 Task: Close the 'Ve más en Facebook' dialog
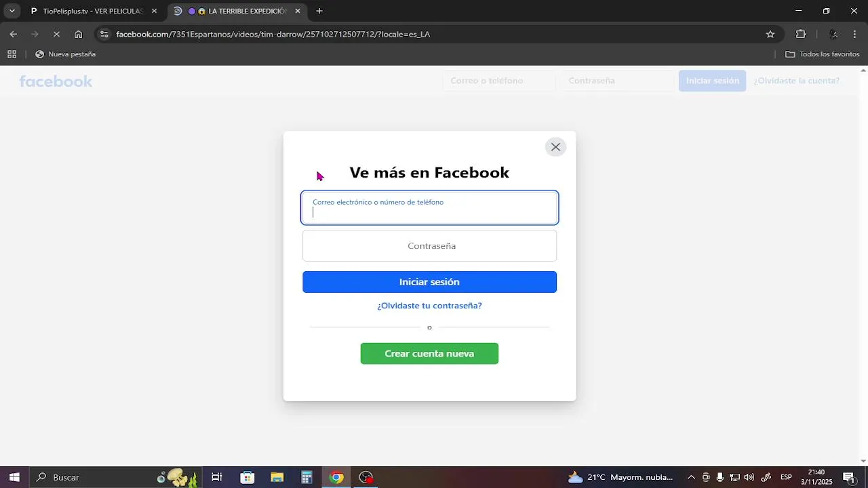[555, 147]
